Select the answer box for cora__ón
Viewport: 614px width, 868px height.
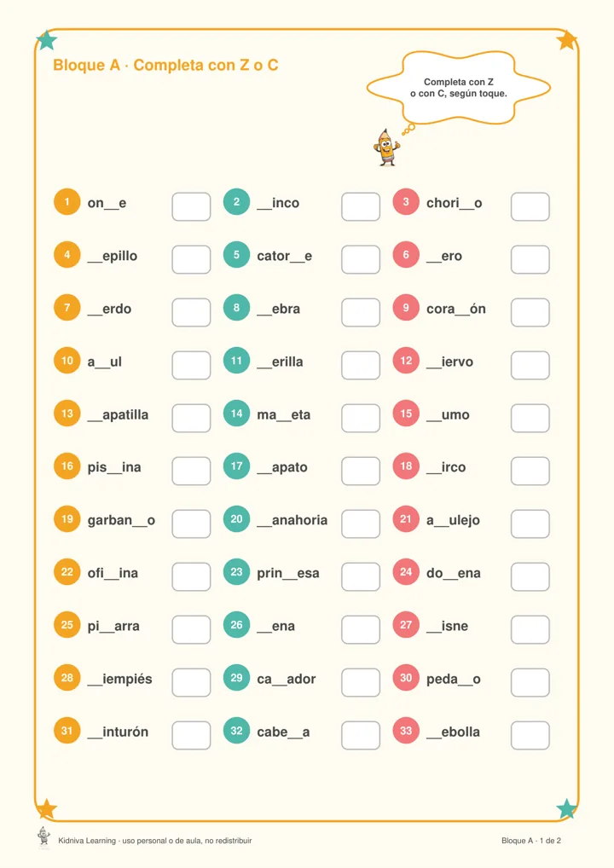click(530, 312)
